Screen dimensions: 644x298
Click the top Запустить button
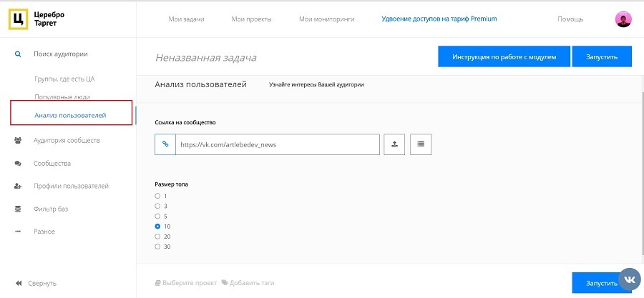pyautogui.click(x=602, y=56)
